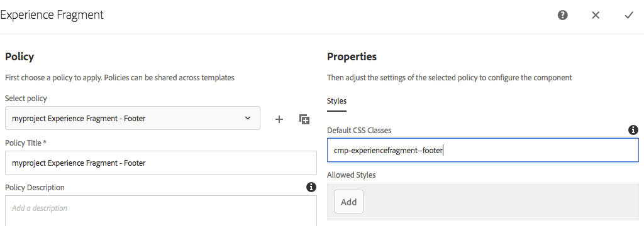Image resolution: width=644 pixels, height=226 pixels.
Task: Select the 'Select policy' label
Action: [26, 99]
